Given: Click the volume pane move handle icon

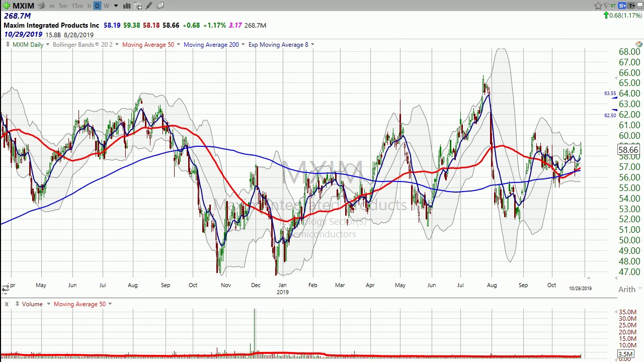Looking at the screenshot, I should coord(18,304).
